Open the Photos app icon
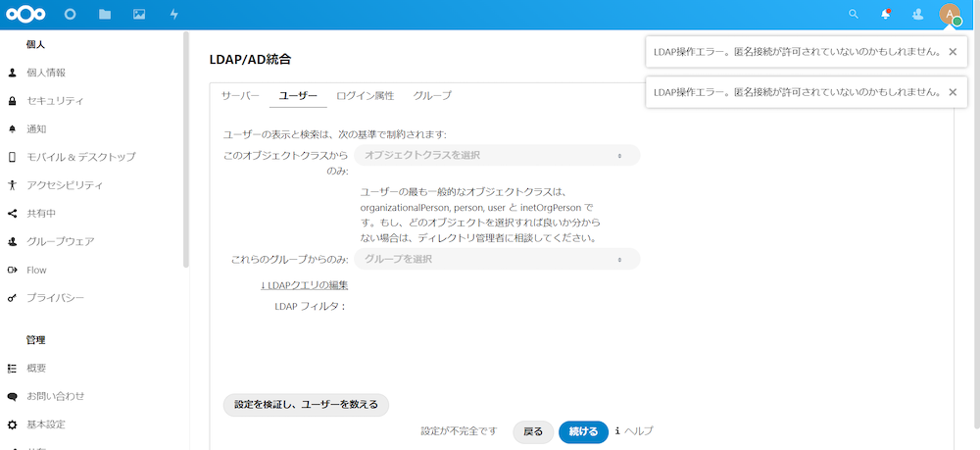The width and height of the screenshot is (980, 450). click(x=139, y=15)
